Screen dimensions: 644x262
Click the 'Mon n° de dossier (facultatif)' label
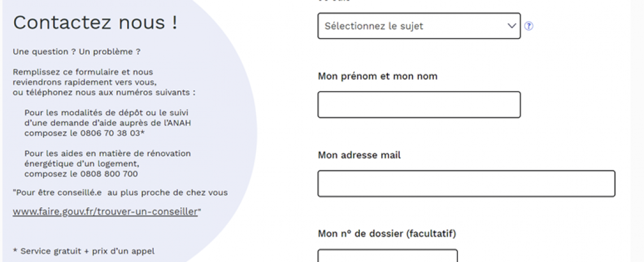tap(387, 233)
